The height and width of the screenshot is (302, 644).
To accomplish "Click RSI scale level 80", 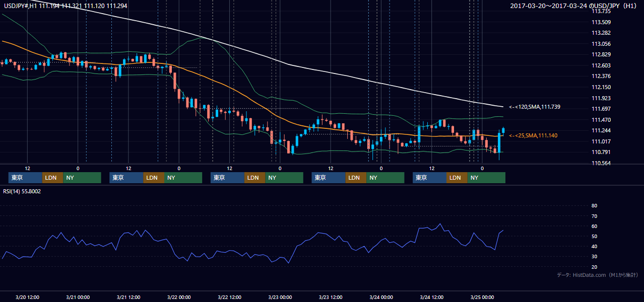I will [594, 206].
